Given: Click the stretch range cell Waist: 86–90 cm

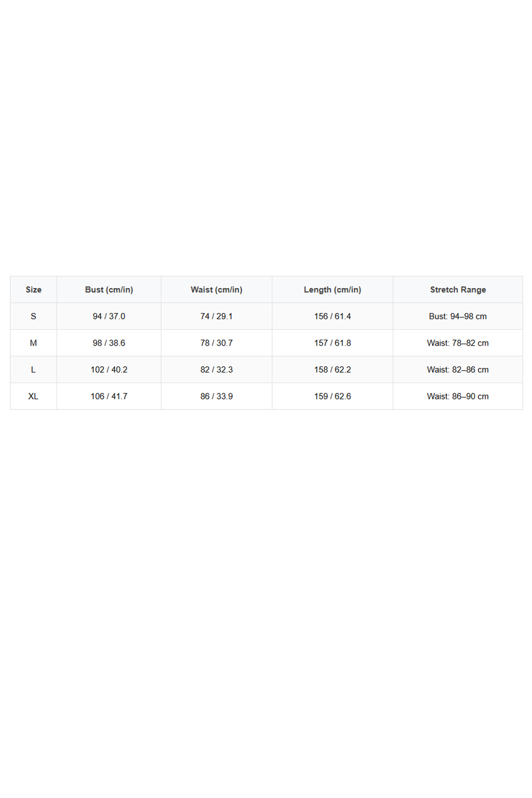Looking at the screenshot, I should [458, 396].
